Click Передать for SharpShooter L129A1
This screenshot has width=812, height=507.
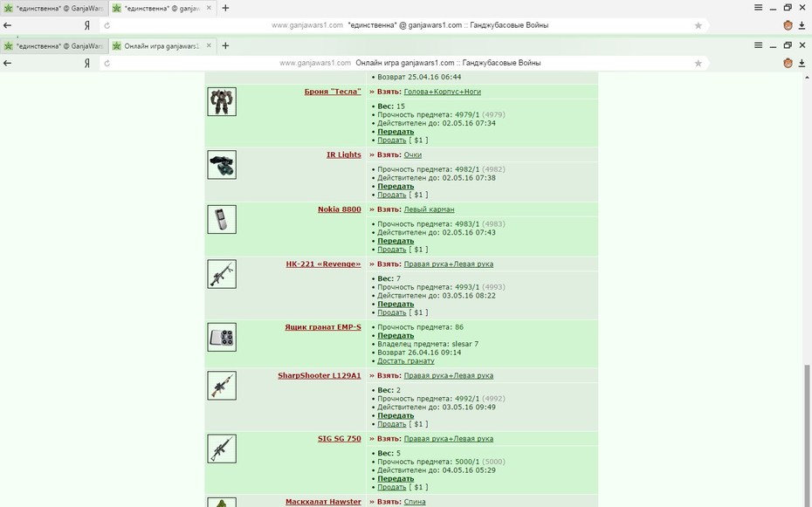click(x=396, y=415)
